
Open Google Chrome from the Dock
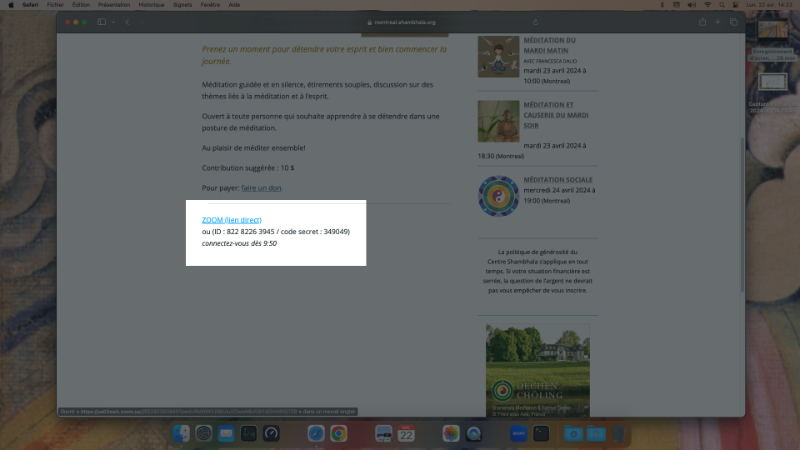point(339,434)
